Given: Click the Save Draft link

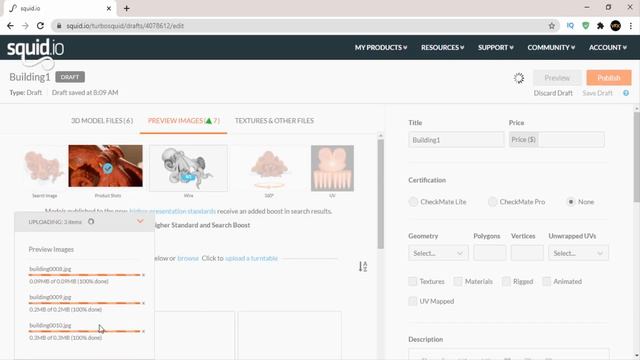Looking at the screenshot, I should 597,93.
